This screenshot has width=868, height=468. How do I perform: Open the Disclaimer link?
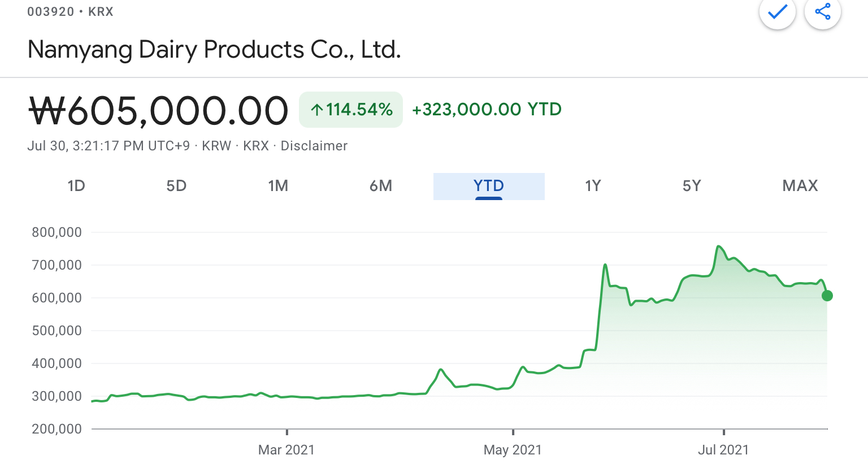314,146
